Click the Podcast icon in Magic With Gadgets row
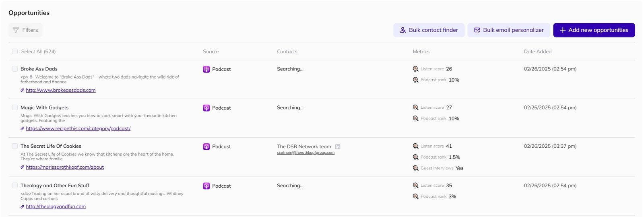Image resolution: width=644 pixels, height=217 pixels. [206, 108]
